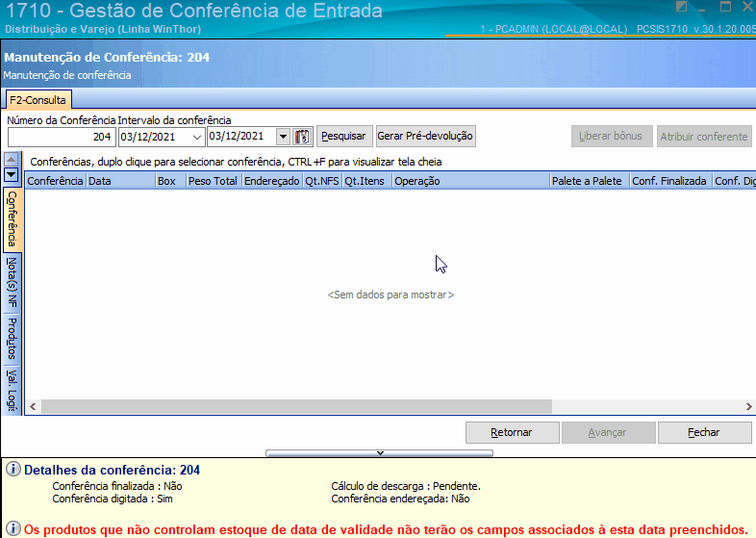This screenshot has height=538, width=756.
Task: Open the Produtos side tab
Action: tap(13, 339)
